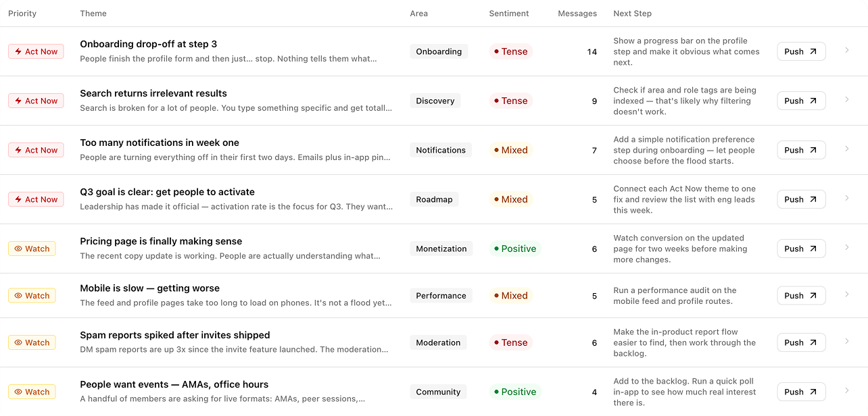Screen dimensions: 868x416
Task: Select the Discovery area tag
Action: coord(435,101)
